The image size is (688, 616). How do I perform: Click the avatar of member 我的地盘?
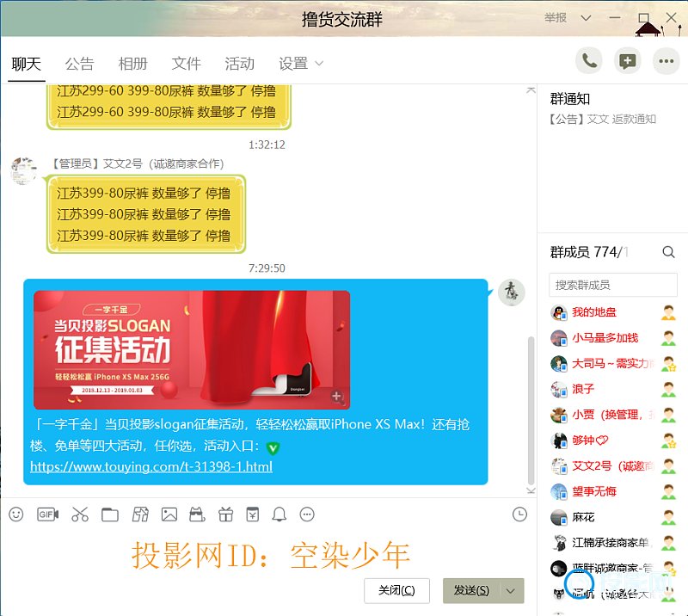(x=559, y=312)
